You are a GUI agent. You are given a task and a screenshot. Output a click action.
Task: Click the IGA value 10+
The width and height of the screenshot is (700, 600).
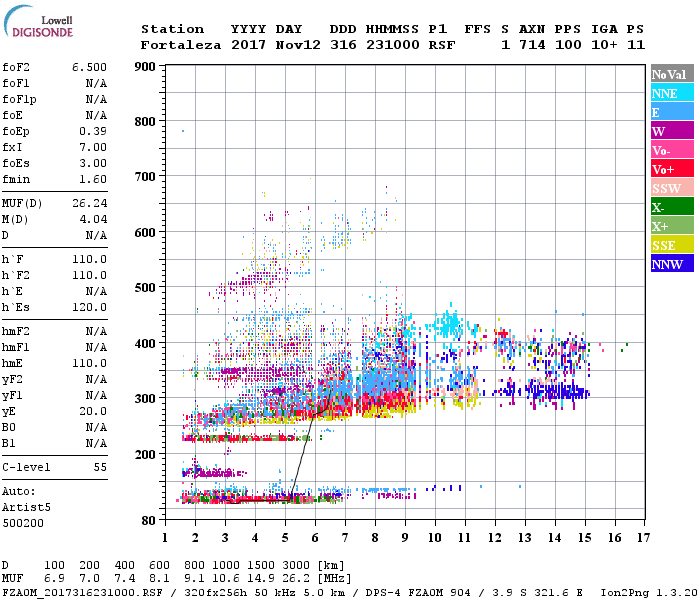point(604,45)
